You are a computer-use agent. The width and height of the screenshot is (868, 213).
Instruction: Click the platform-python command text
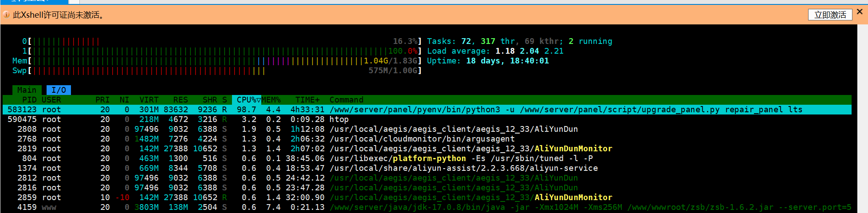pyautogui.click(x=429, y=158)
